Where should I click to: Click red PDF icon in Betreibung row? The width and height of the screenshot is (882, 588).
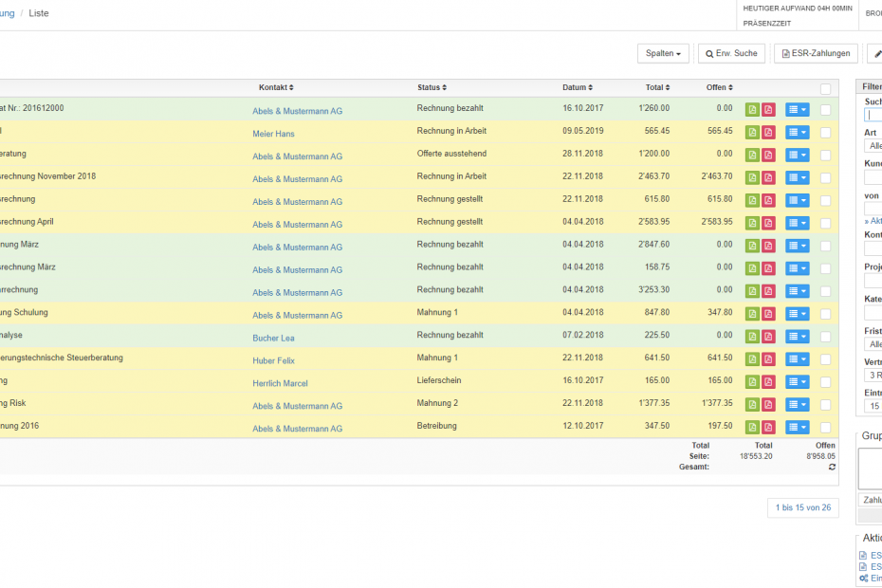(x=768, y=427)
